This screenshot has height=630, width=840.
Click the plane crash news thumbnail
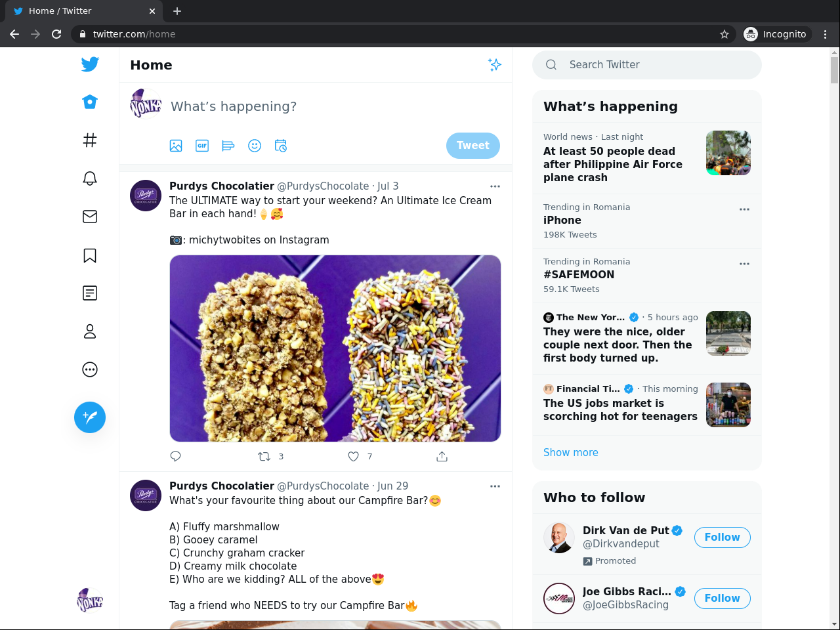click(728, 153)
